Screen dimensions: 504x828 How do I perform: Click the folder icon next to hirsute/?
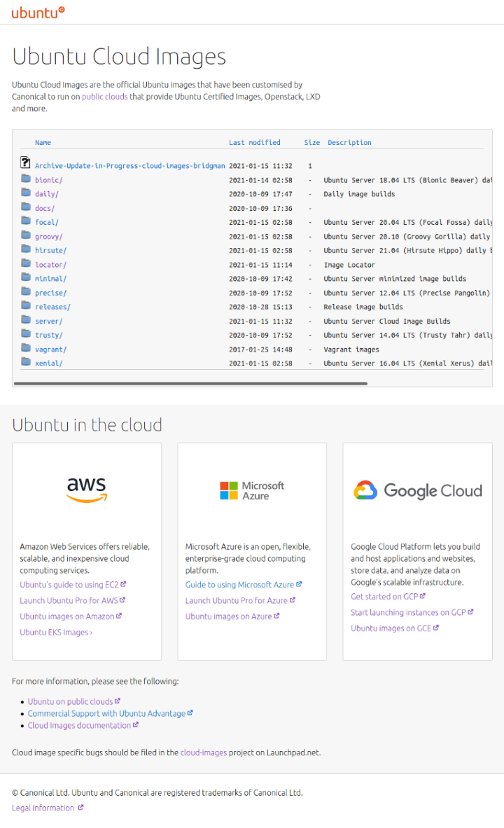(x=26, y=249)
